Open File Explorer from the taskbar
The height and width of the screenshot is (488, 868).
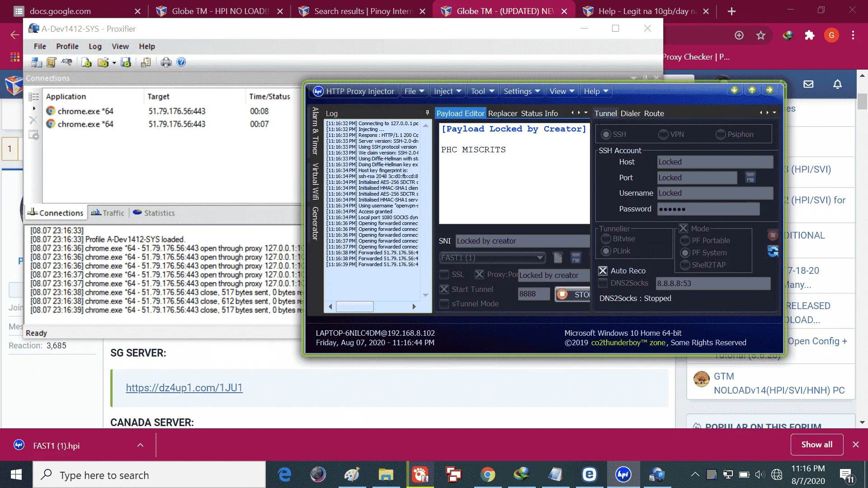pyautogui.click(x=386, y=474)
